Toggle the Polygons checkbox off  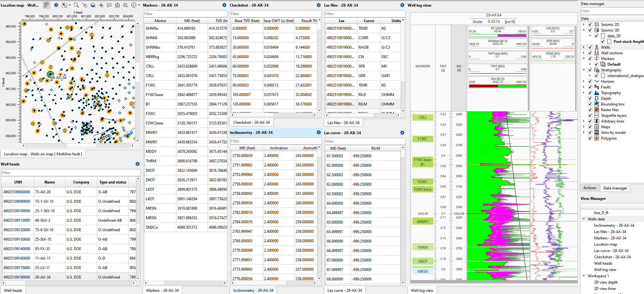click(590, 138)
